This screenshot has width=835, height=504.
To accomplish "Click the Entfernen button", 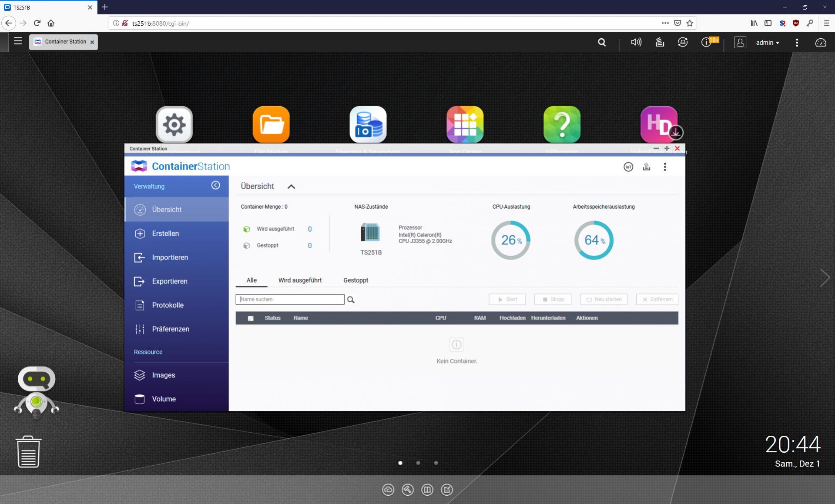I will (x=657, y=299).
